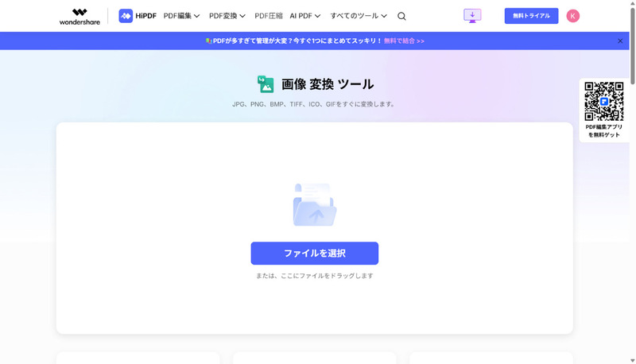Start the 無料トライアル button
This screenshot has height=364, width=636.
(531, 16)
